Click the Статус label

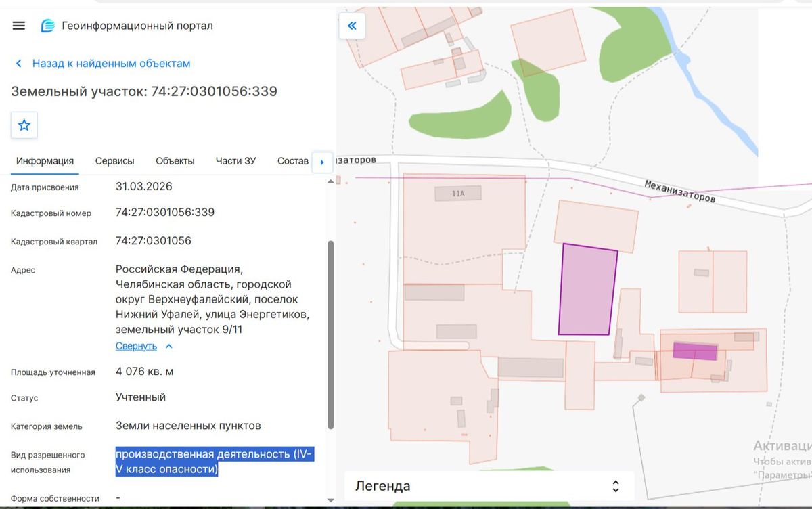click(x=24, y=399)
